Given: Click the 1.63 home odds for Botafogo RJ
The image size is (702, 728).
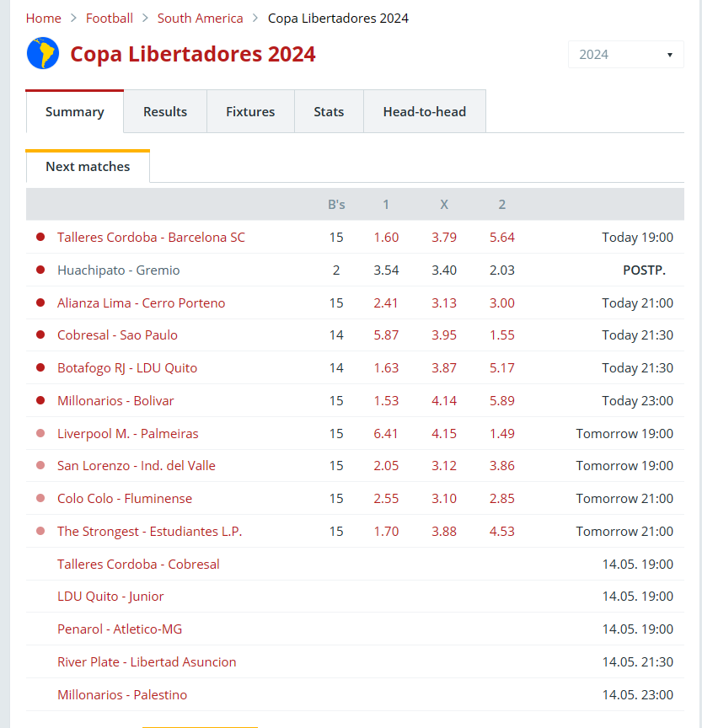Looking at the screenshot, I should 386,367.
